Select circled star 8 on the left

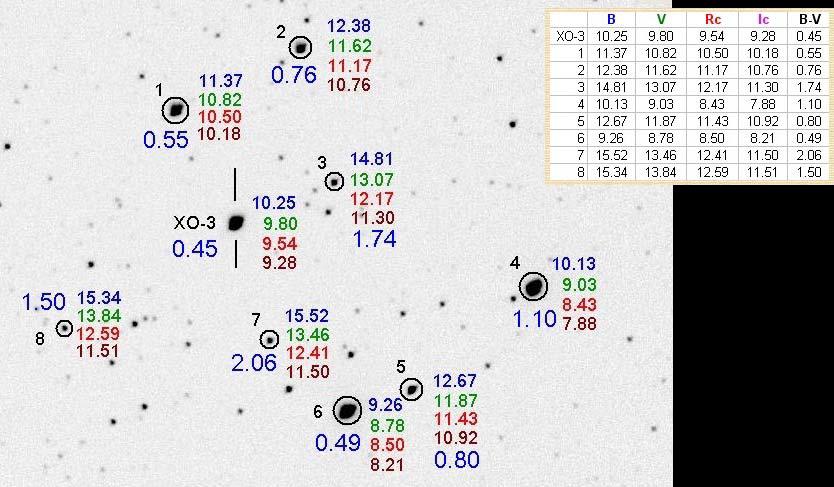click(65, 327)
